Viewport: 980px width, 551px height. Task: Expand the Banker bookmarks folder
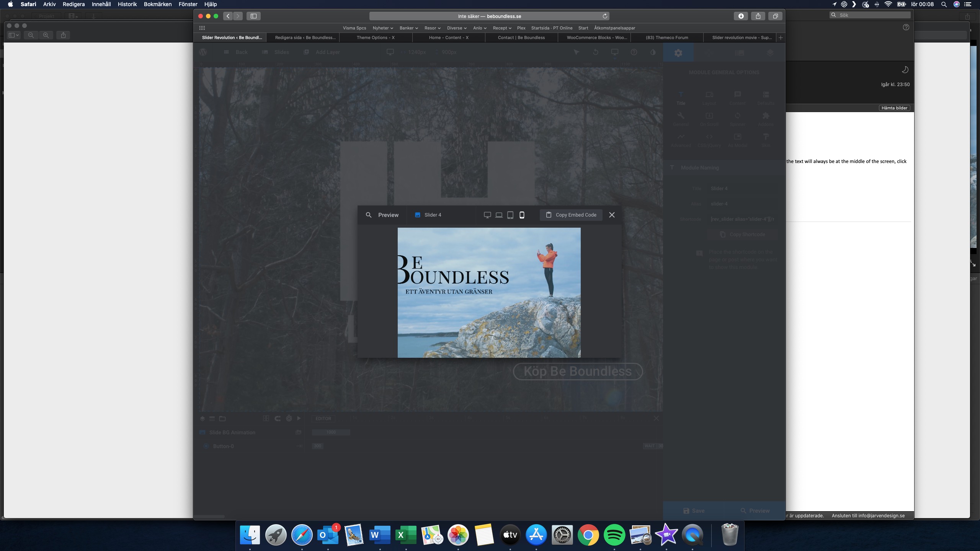[409, 28]
